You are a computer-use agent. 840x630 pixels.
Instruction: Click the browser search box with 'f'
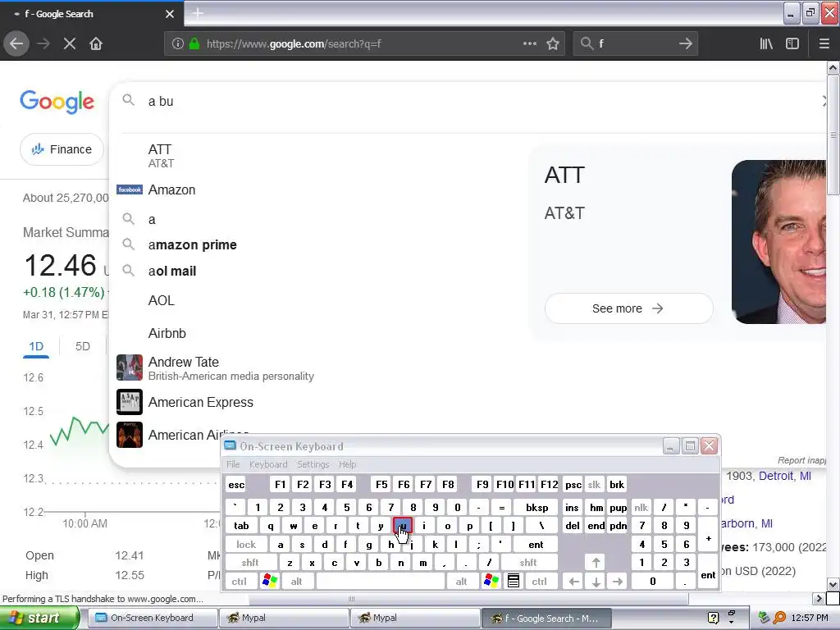(x=635, y=43)
